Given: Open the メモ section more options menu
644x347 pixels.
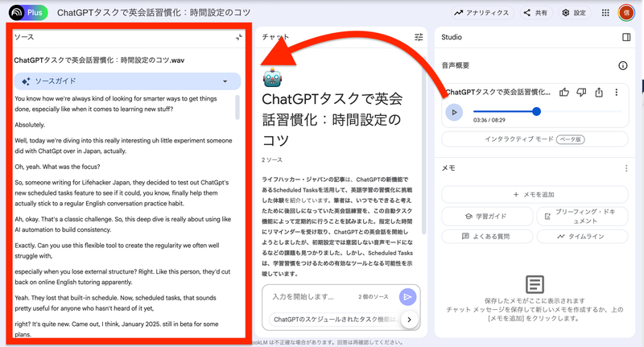Looking at the screenshot, I should (x=626, y=168).
